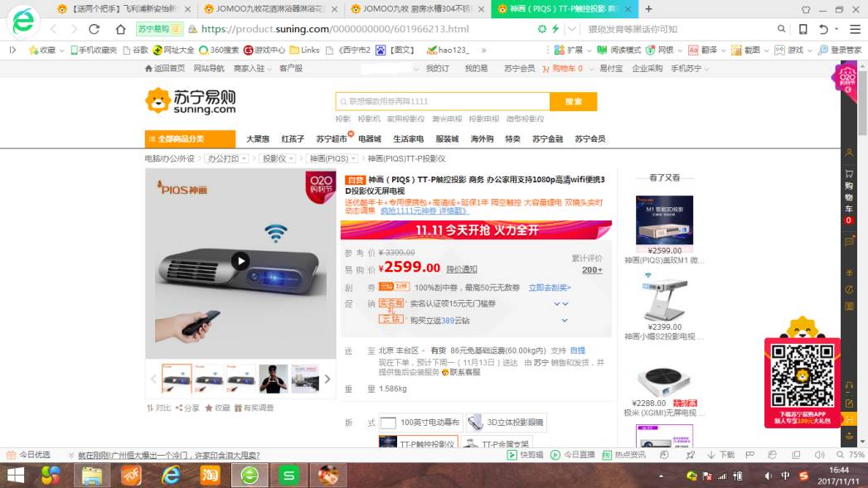The width and height of the screenshot is (868, 488).
Task: Click the orange 搜索 button
Action: [x=573, y=101]
